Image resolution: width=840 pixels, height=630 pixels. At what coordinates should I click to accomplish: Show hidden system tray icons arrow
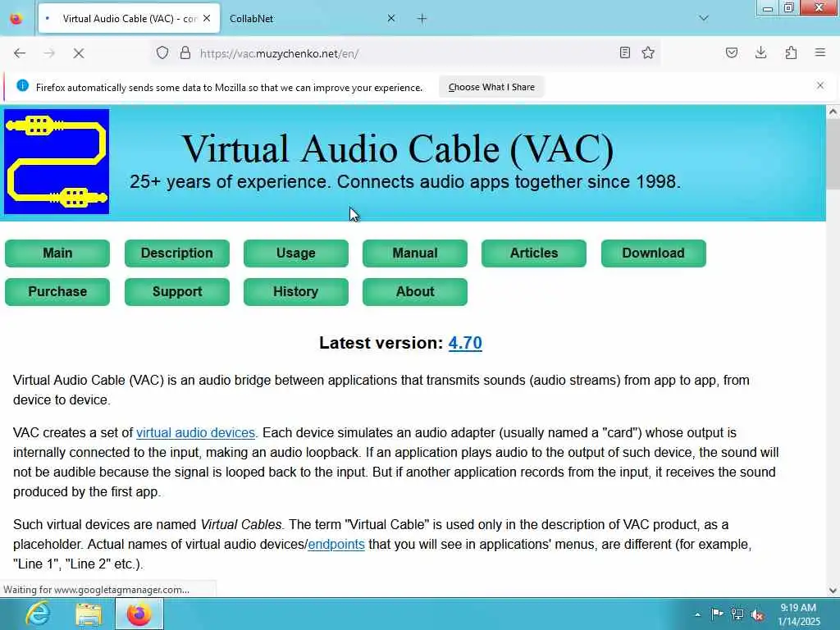tap(697, 614)
